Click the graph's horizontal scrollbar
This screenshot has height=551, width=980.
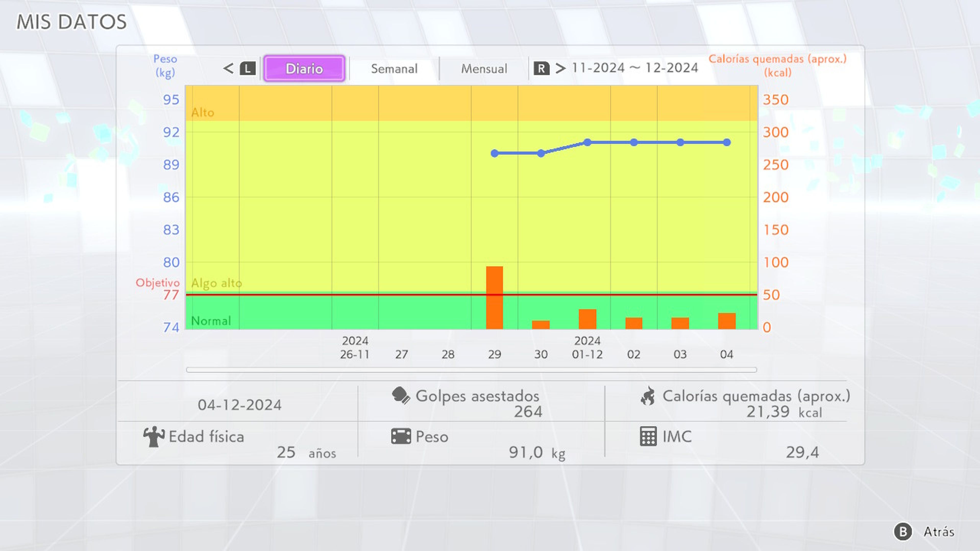pyautogui.click(x=471, y=370)
